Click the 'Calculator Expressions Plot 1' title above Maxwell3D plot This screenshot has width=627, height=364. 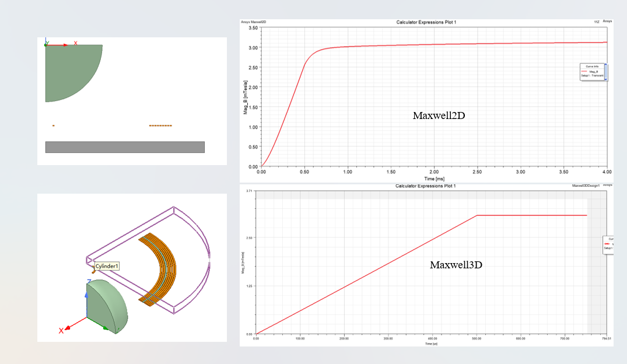425,186
